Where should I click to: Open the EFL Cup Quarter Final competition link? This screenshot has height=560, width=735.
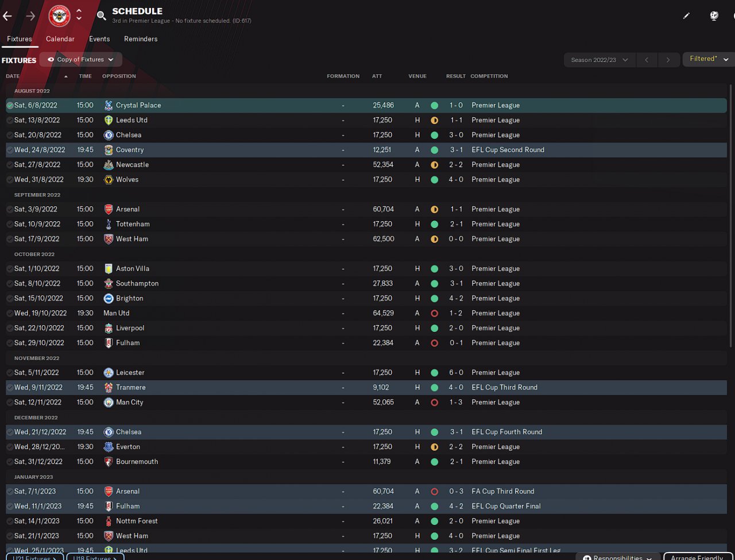(506, 507)
